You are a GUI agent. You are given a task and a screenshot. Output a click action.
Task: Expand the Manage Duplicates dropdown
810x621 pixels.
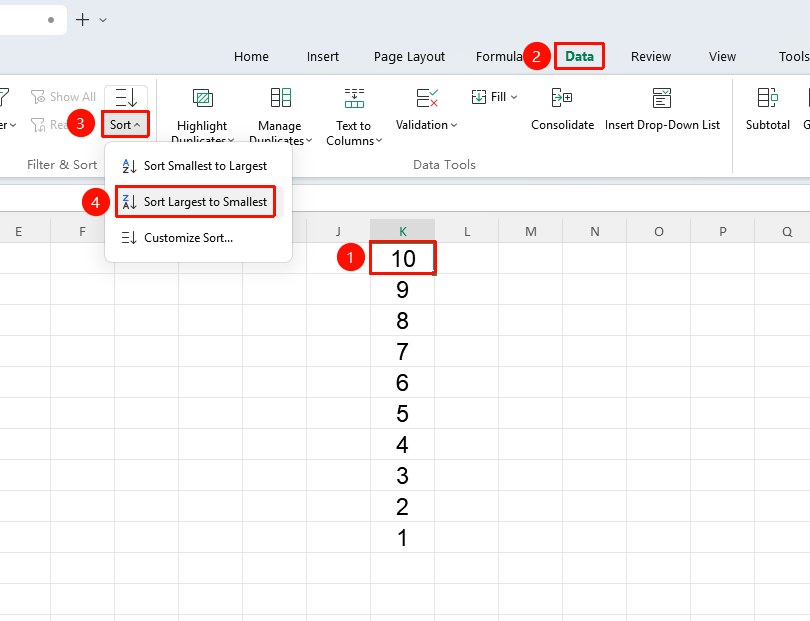pyautogui.click(x=309, y=140)
